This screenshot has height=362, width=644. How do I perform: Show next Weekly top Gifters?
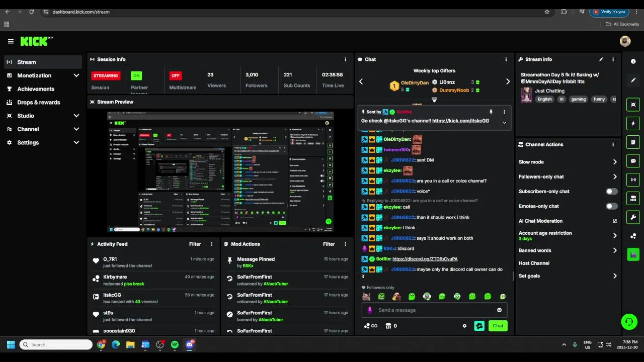(508, 81)
